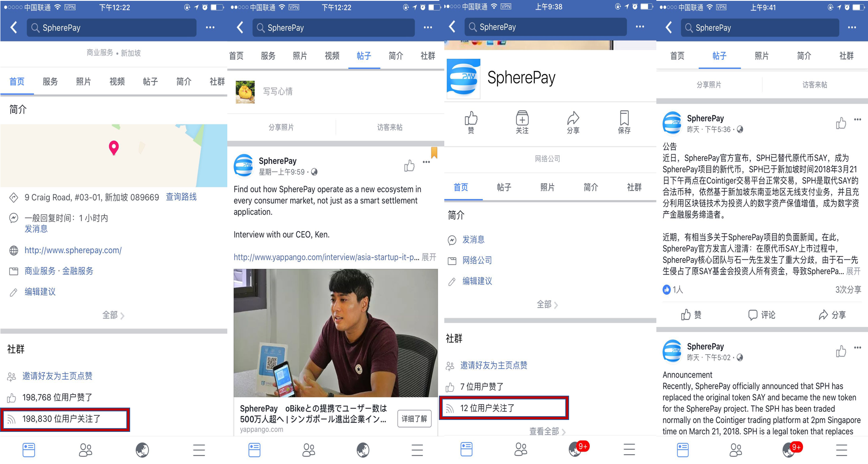Viewport: 868px width, 464px height.
Task: Open the 3次分享 share count
Action: (x=848, y=290)
